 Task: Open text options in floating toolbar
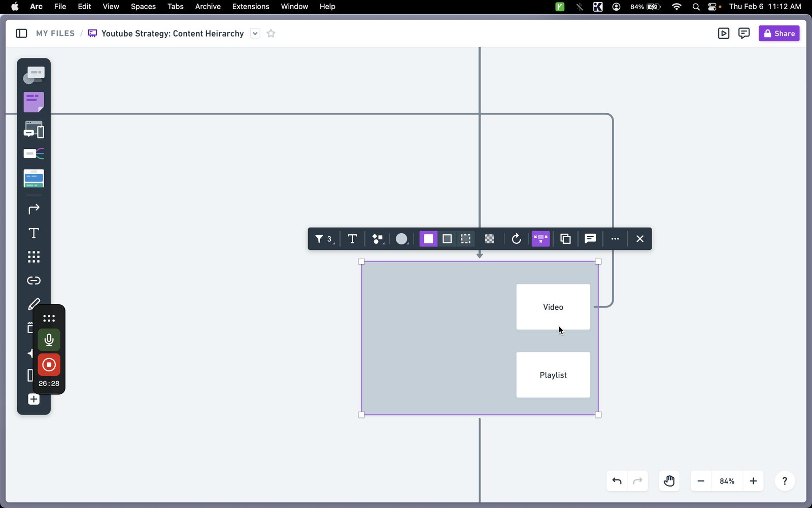[x=352, y=239]
